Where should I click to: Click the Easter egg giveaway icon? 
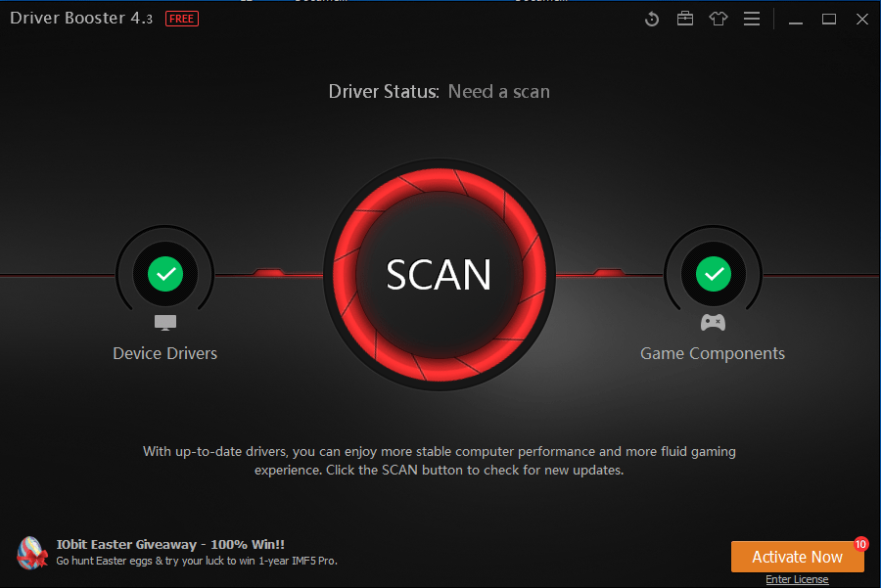[x=32, y=553]
